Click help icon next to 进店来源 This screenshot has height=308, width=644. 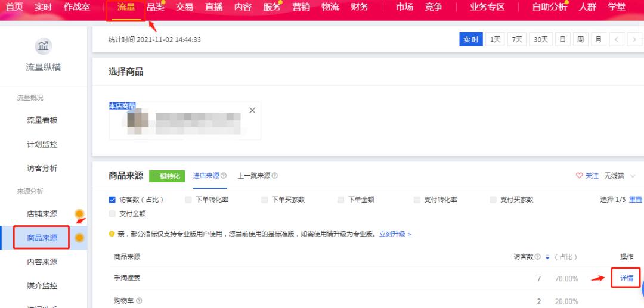pos(224,176)
